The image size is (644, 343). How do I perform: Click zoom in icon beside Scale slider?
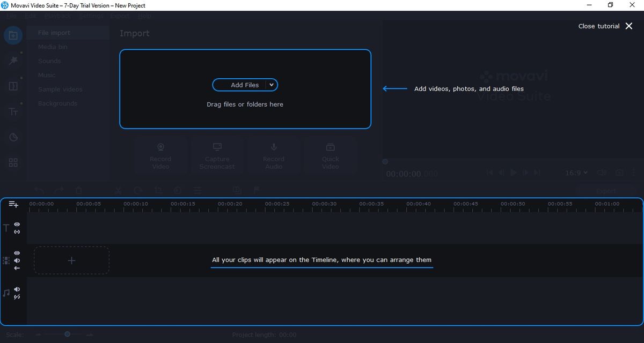90,334
